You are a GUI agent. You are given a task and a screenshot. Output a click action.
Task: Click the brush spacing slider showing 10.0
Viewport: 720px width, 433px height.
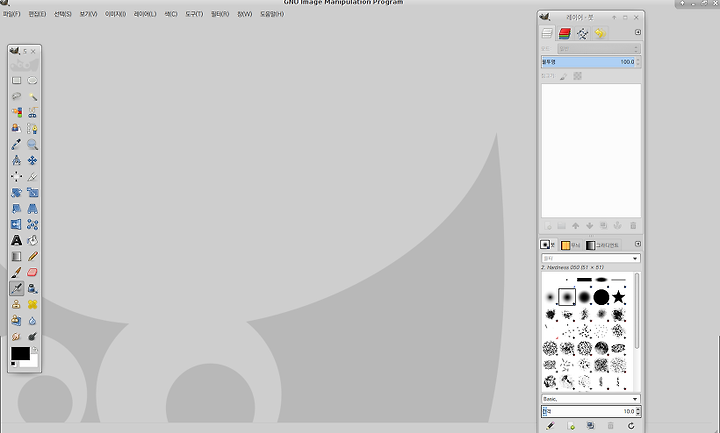[x=591, y=411]
